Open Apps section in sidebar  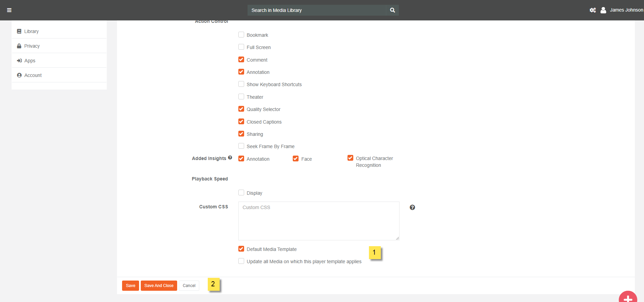pos(30,61)
